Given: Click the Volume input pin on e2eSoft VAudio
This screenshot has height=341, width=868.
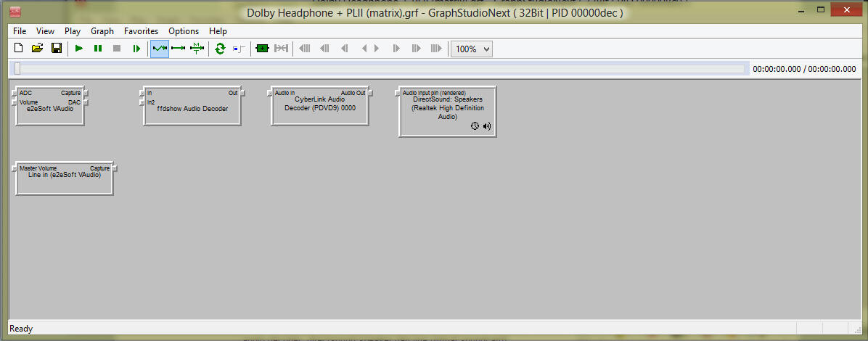Looking at the screenshot, I should pyautogui.click(x=15, y=102).
